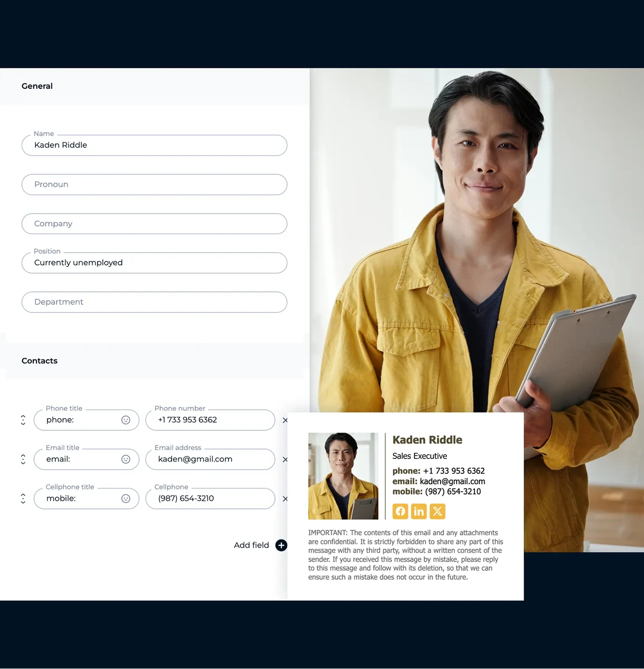Open emoji picker for Cellphone title field

(125, 498)
